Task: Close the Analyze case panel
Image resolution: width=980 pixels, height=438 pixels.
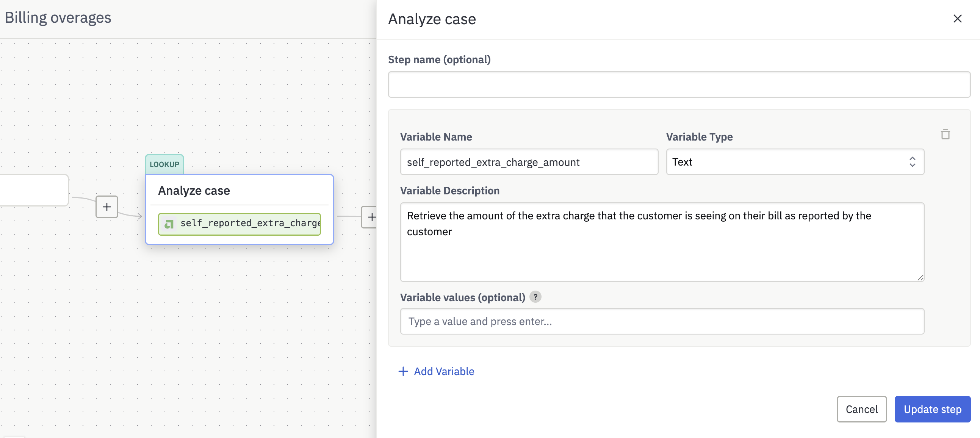Action: click(957, 19)
